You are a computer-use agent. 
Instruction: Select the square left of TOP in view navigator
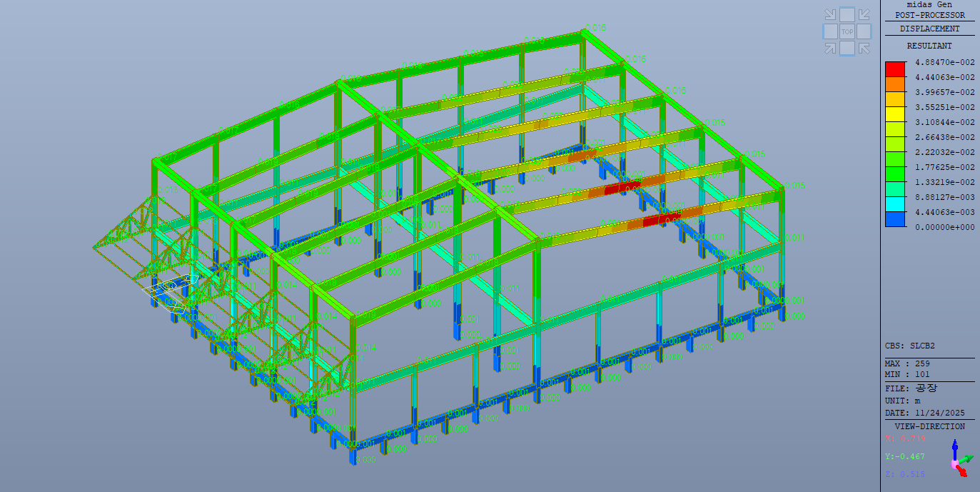tap(830, 31)
